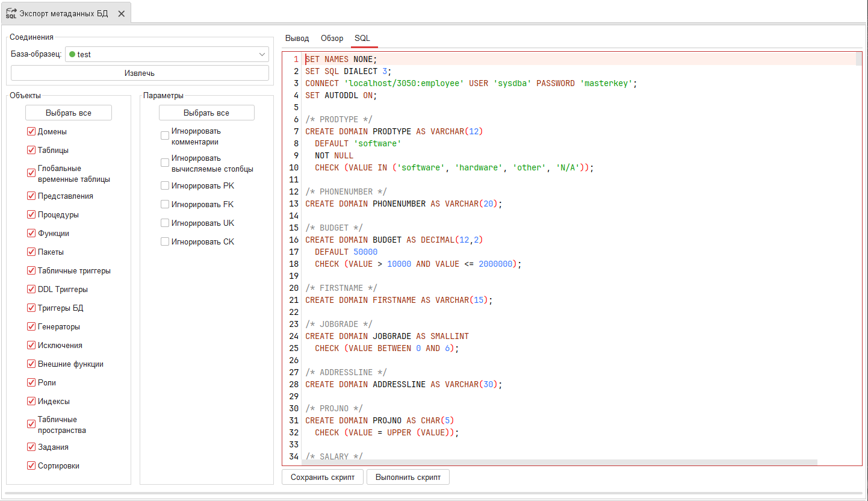Uncheck the Процедуры checkbox
The image size is (868, 501).
(x=31, y=214)
